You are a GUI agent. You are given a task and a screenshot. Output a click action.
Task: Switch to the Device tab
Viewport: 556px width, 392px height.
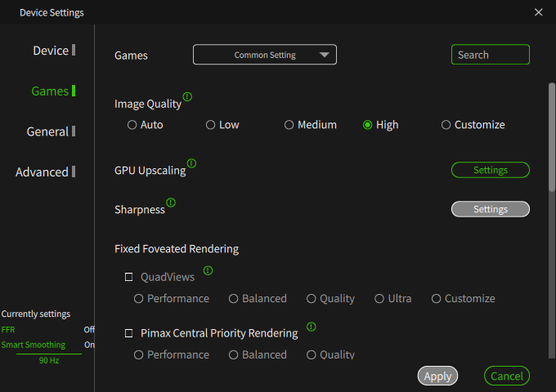coord(51,51)
